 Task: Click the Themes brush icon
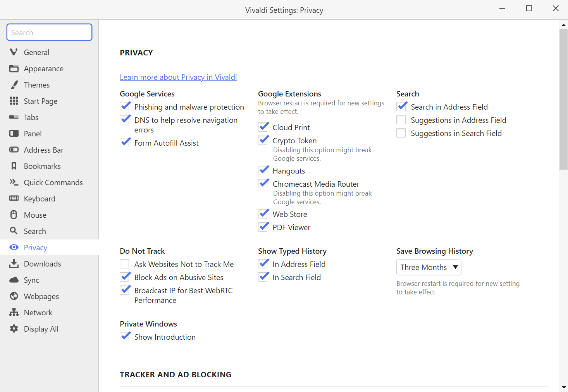(14, 84)
